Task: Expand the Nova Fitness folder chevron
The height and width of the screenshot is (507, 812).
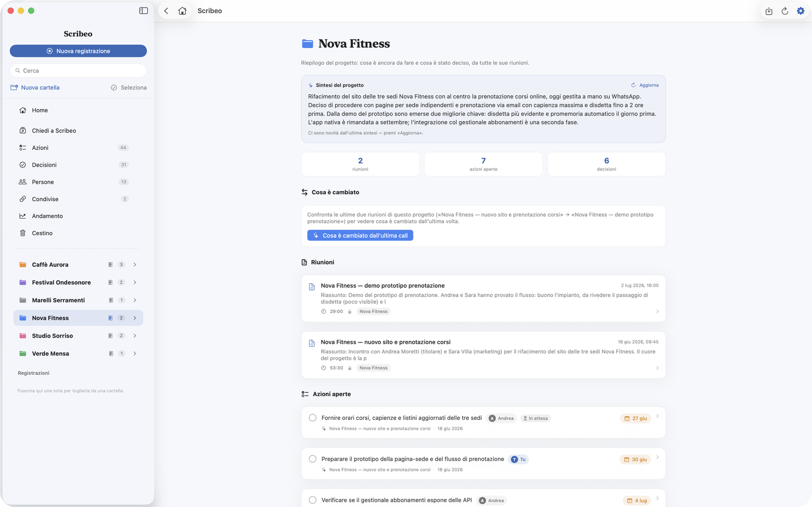Action: [x=135, y=318]
